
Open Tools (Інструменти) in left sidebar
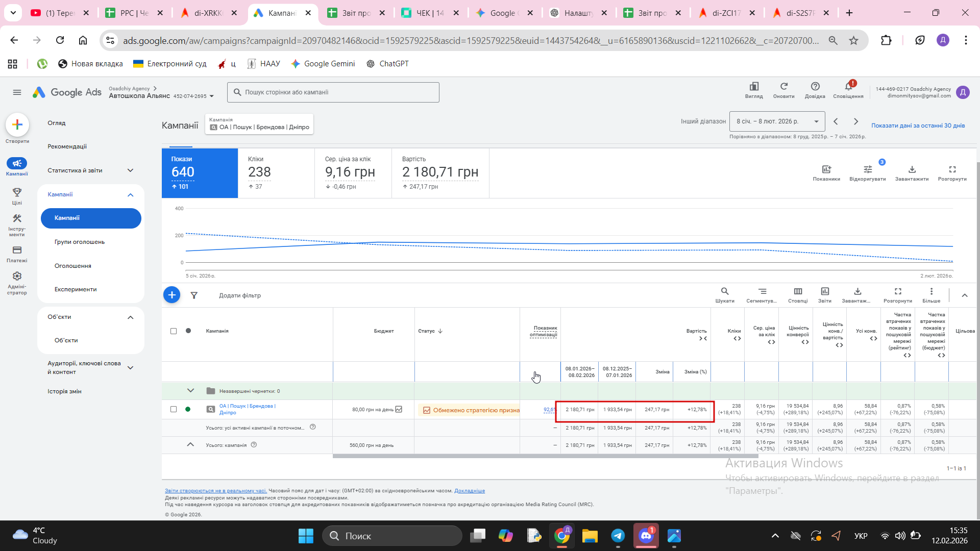coord(17,218)
